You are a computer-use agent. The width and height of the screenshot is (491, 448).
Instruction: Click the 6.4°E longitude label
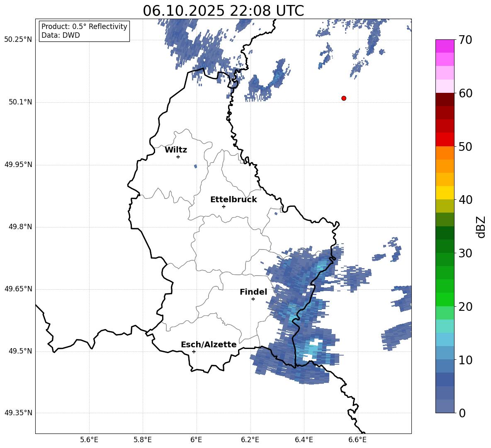[304, 440]
